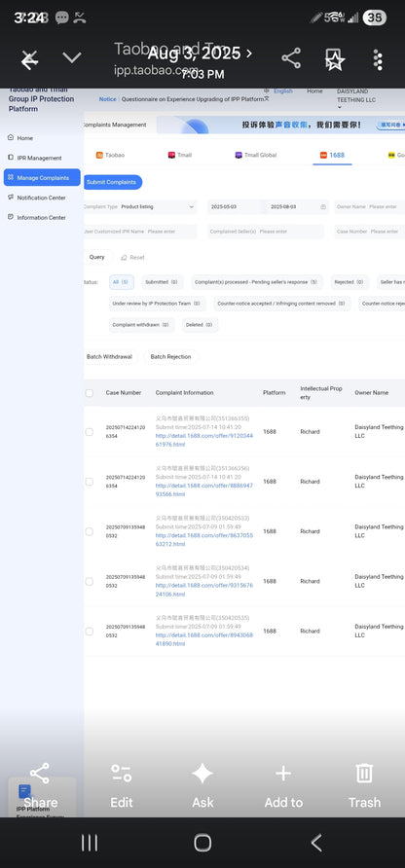Filter by the Complaint withdrawn (0) chip

[x=141, y=325]
